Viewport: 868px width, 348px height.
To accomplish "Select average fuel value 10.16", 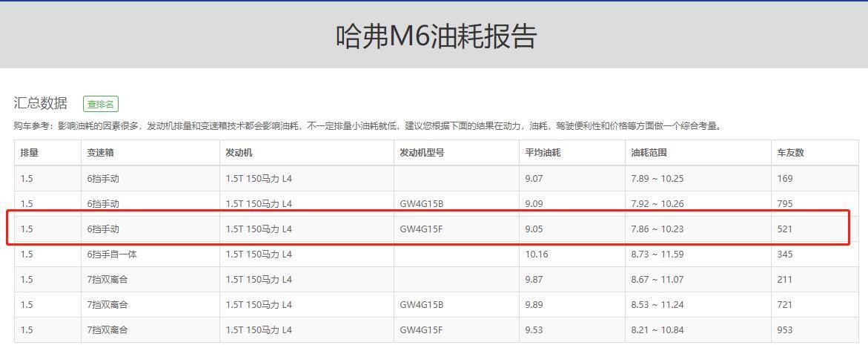I will (536, 255).
